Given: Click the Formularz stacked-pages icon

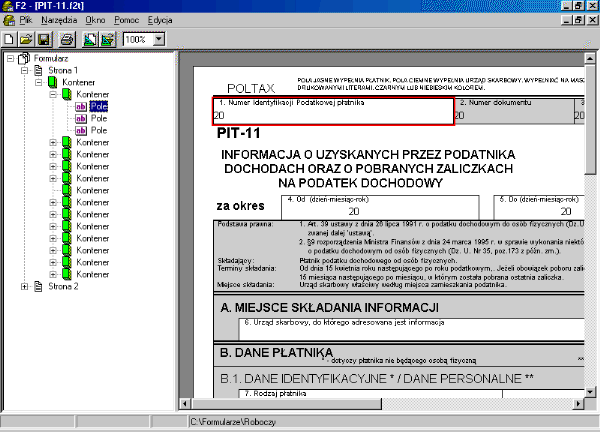Looking at the screenshot, I should 24,58.
